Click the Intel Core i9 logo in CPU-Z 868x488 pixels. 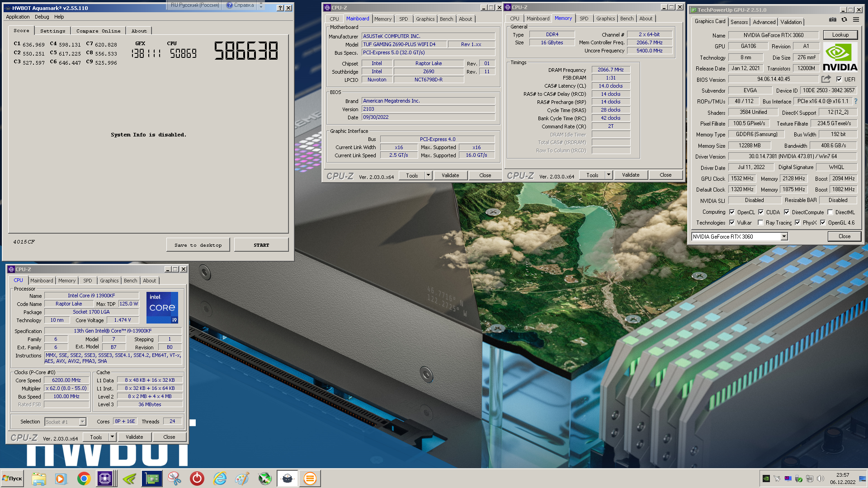click(162, 308)
